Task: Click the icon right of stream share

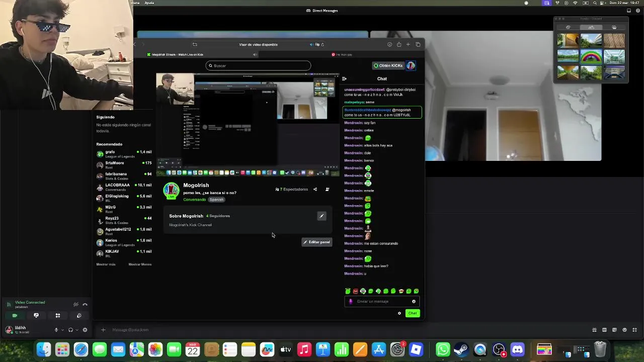Action: pos(327,190)
